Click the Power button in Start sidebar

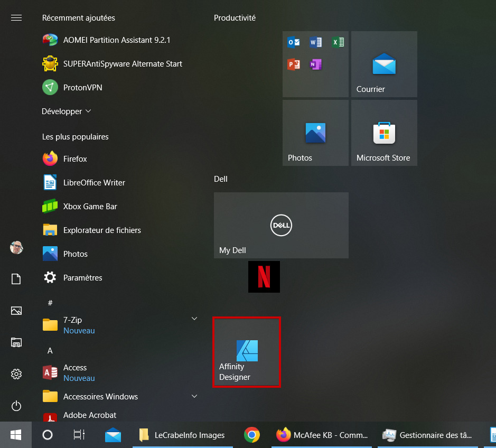pyautogui.click(x=16, y=406)
